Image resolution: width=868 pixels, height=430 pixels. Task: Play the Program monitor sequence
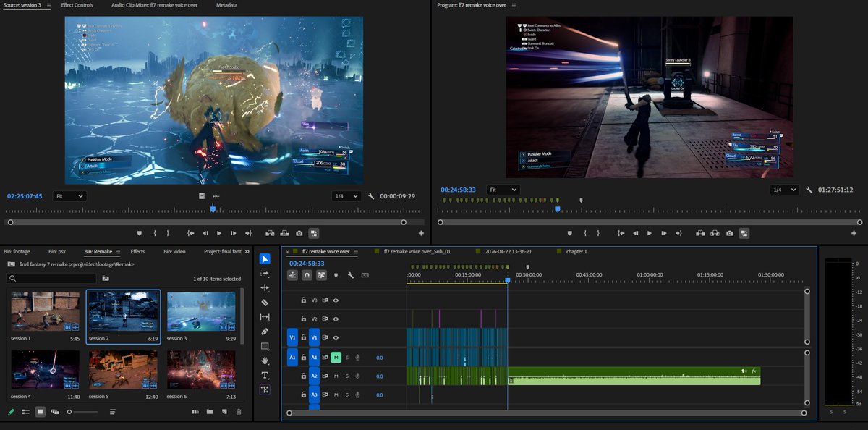point(650,233)
